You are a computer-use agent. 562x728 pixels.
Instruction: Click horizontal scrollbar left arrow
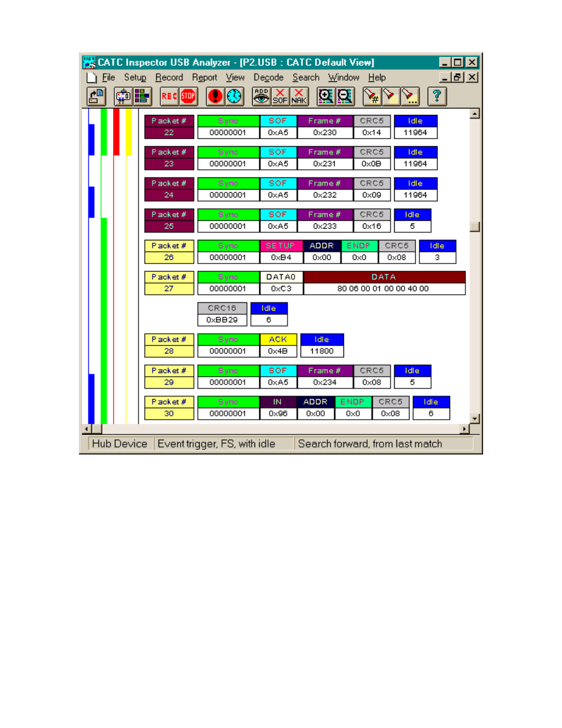coord(87,429)
